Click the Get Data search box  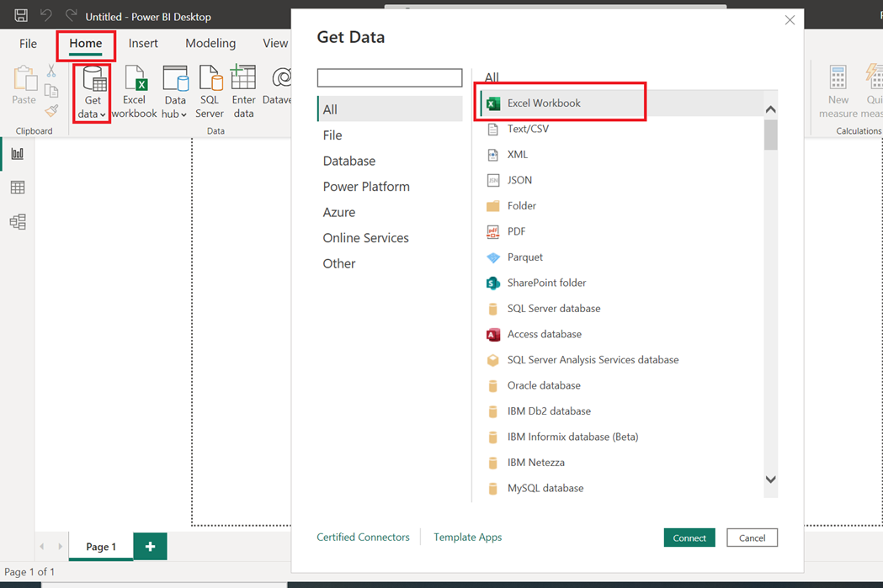pyautogui.click(x=389, y=77)
